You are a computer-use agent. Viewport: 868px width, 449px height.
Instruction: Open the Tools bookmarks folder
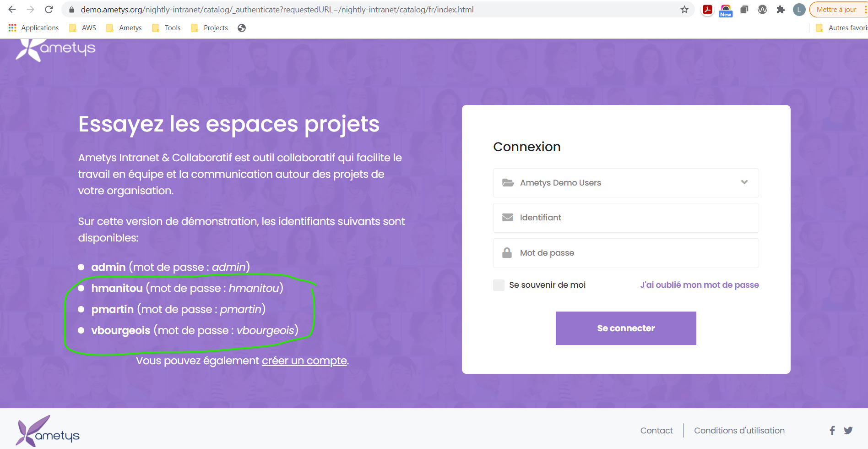166,28
